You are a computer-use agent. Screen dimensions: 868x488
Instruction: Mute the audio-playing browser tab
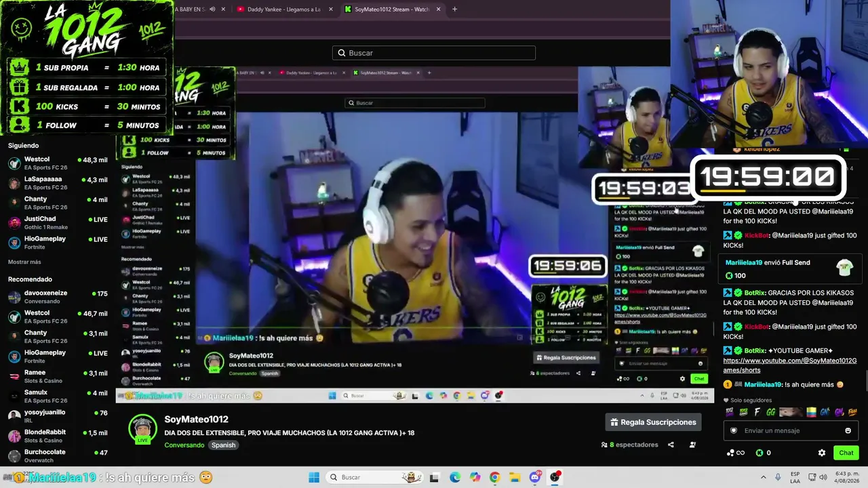point(212,9)
